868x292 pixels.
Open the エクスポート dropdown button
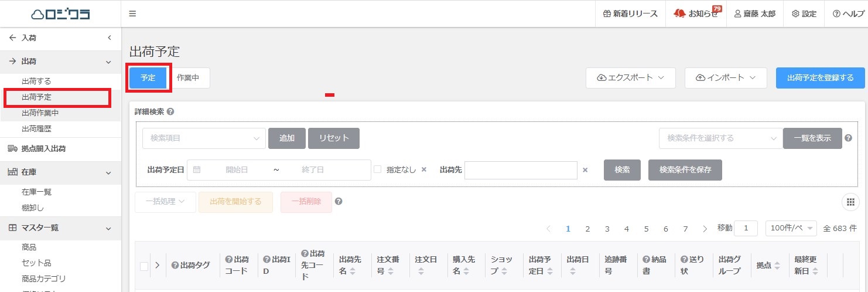tap(631, 78)
